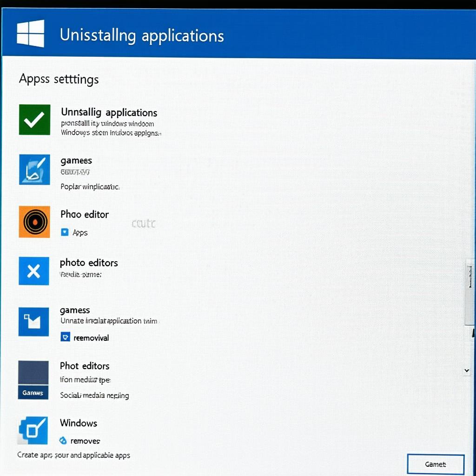This screenshot has height=476, width=476.
Task: Open the Windows item icon
Action: (33, 430)
